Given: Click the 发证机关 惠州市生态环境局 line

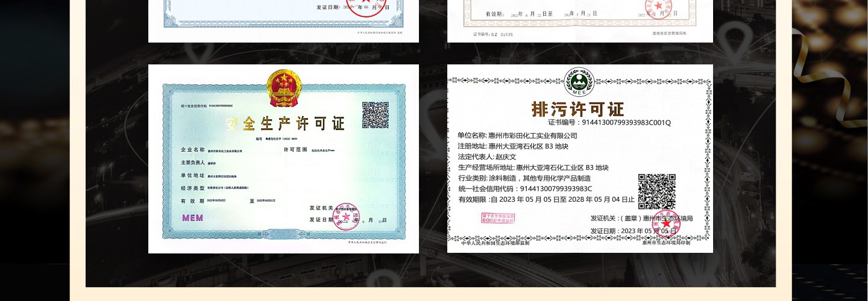Looking at the screenshot, I should coord(641,218).
